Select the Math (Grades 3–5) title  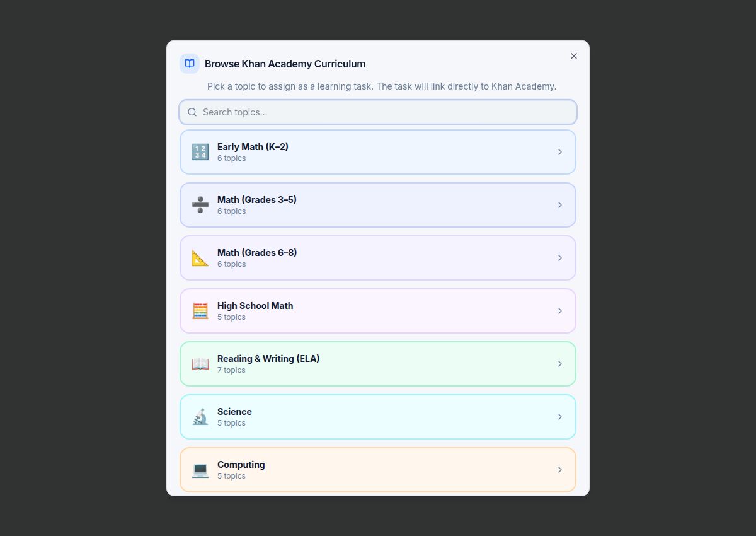tap(257, 200)
